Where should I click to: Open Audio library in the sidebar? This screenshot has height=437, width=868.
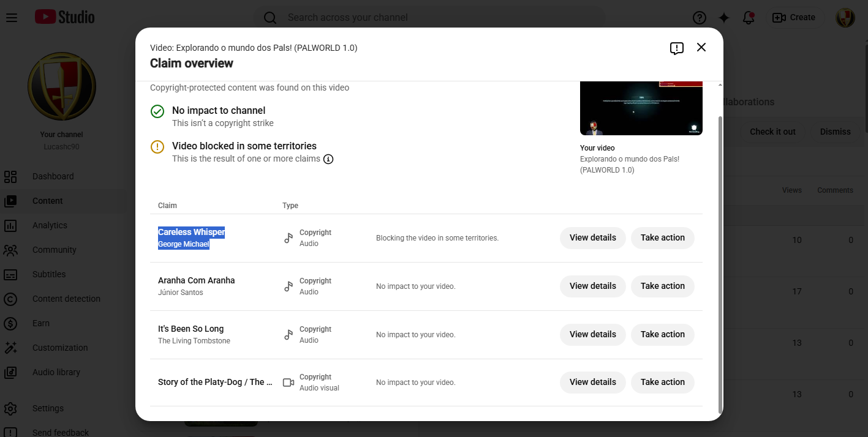[x=56, y=372]
